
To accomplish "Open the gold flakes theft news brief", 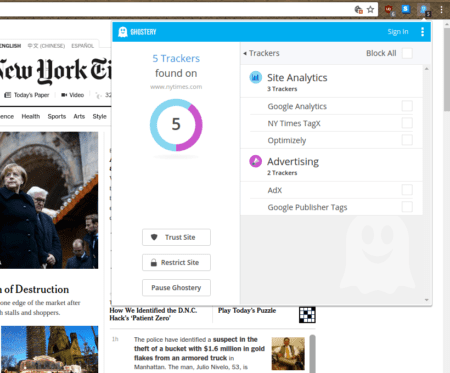I will coord(199,353).
